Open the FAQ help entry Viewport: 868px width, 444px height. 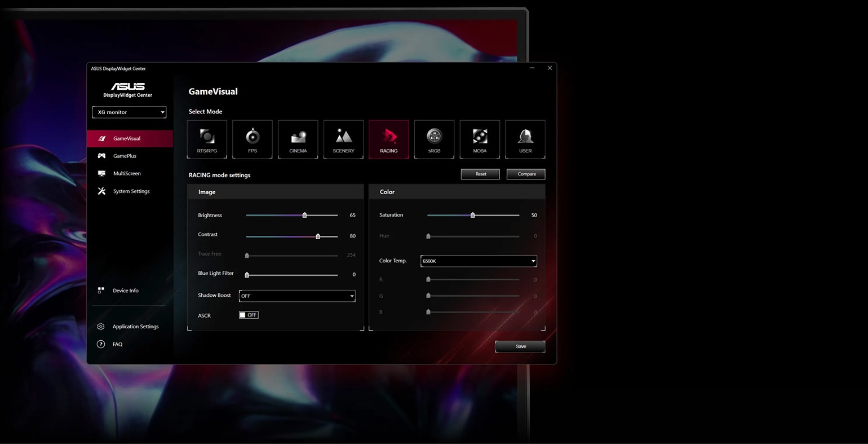117,344
